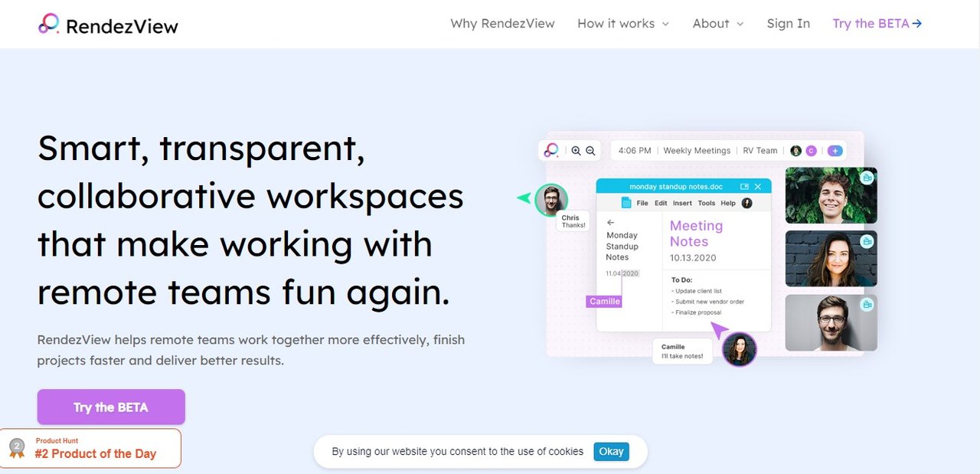Screen dimensions: 980x474
Task: Click the blue document icon beside File
Action: (626, 203)
